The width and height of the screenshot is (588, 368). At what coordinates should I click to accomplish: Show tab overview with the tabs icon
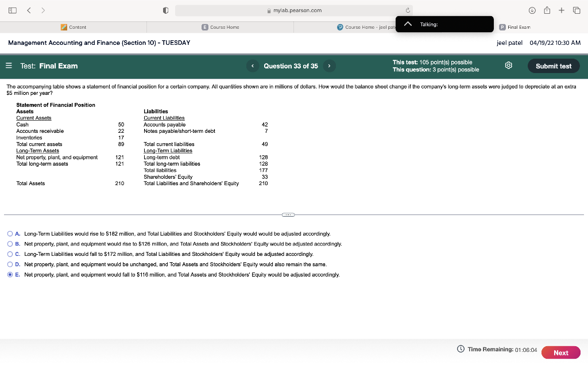point(577,10)
